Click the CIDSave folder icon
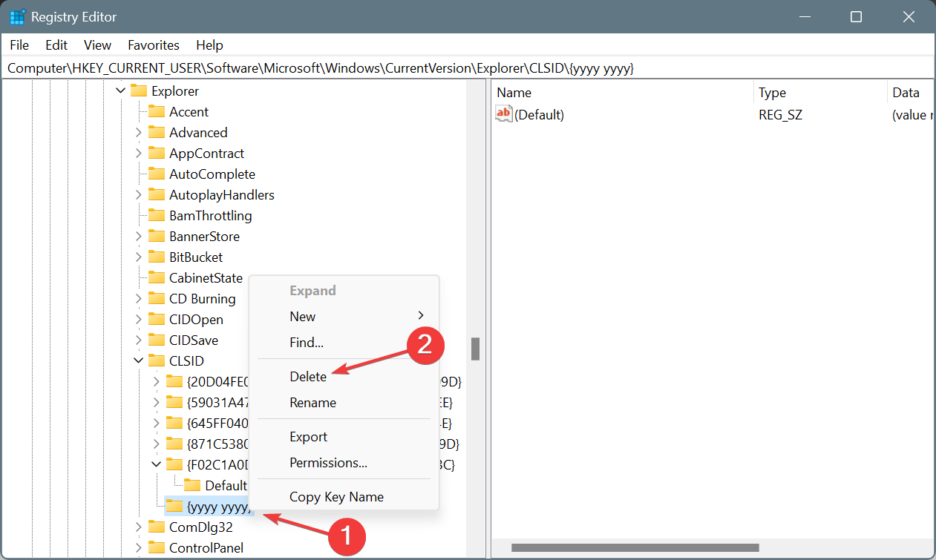 point(156,340)
